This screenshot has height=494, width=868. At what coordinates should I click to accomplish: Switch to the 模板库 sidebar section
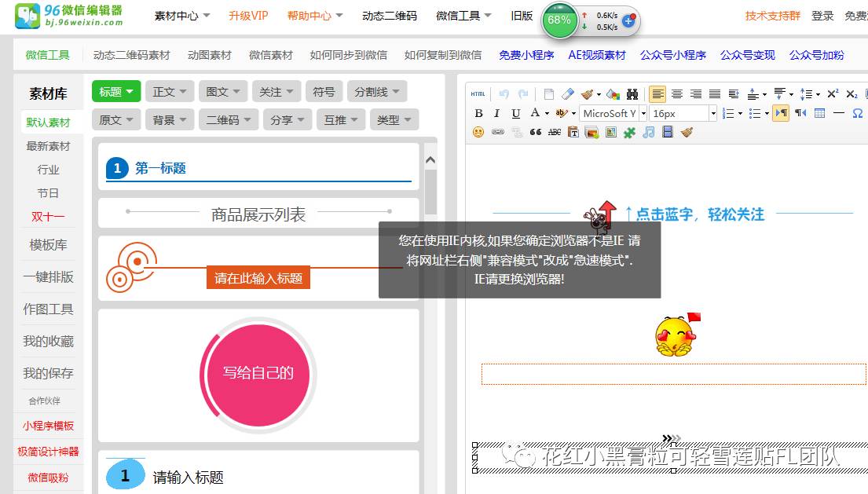[x=47, y=245]
